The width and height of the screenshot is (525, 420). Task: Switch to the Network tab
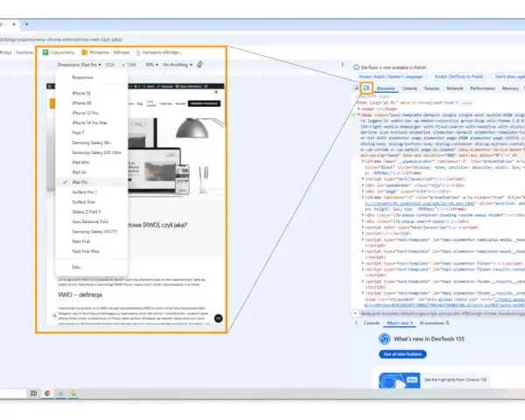click(x=455, y=88)
